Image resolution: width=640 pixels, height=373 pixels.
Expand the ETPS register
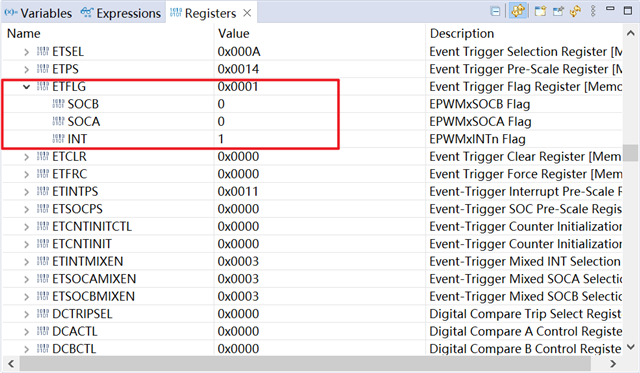tap(27, 70)
